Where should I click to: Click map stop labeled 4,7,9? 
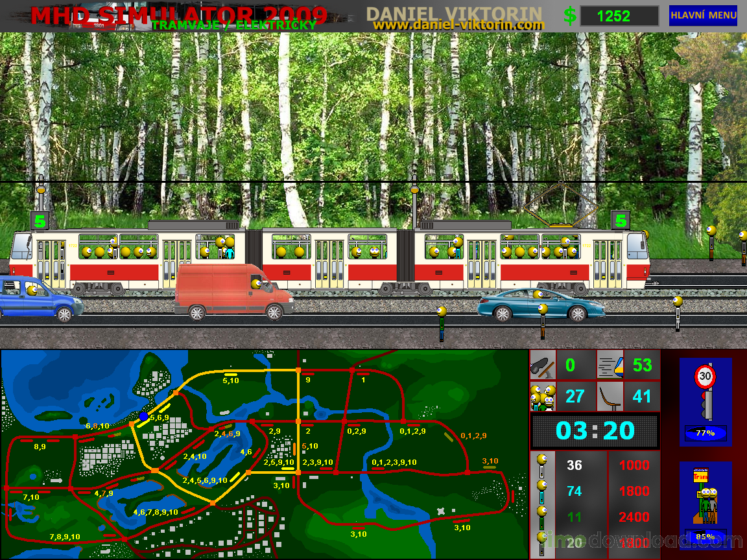point(104,493)
